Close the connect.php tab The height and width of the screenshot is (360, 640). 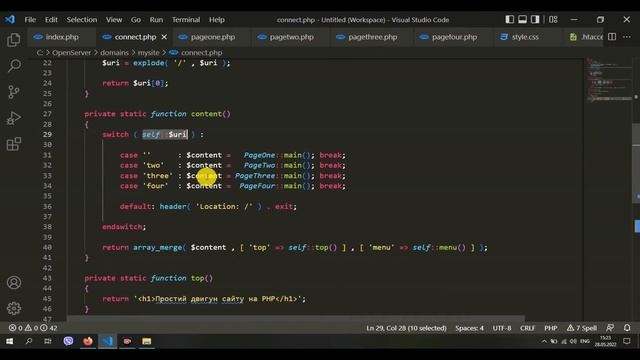pos(164,37)
